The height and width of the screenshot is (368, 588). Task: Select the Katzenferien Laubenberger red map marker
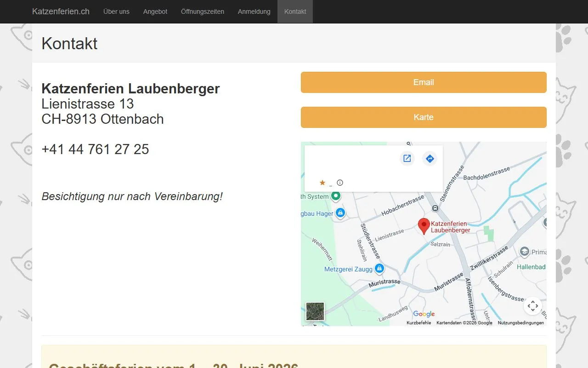pos(424,225)
